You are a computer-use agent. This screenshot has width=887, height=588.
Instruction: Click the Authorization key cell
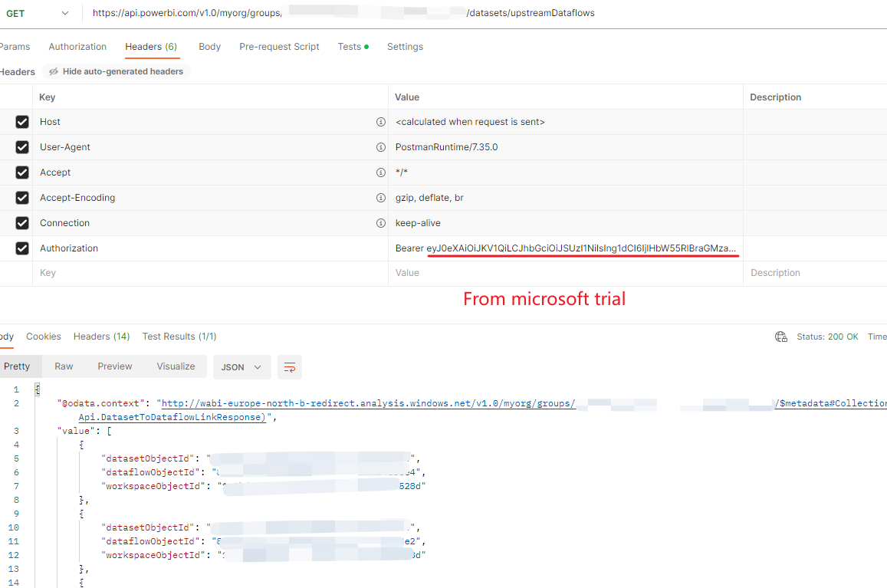pos(210,248)
